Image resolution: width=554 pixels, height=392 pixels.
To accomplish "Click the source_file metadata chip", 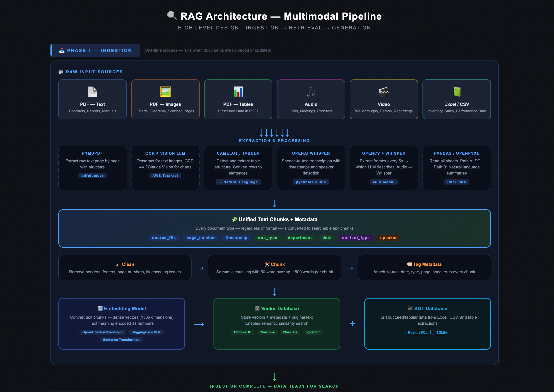I will pyautogui.click(x=164, y=238).
